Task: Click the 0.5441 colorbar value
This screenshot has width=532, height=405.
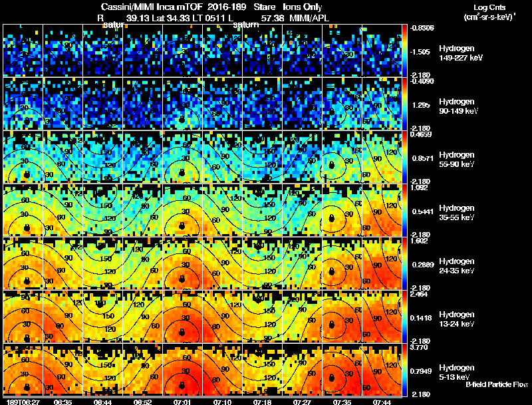Action: click(x=423, y=211)
